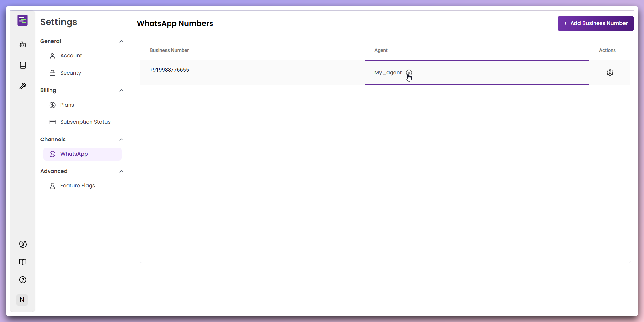Click the billing dollar refresh icon
The height and width of the screenshot is (322, 644).
click(23, 244)
